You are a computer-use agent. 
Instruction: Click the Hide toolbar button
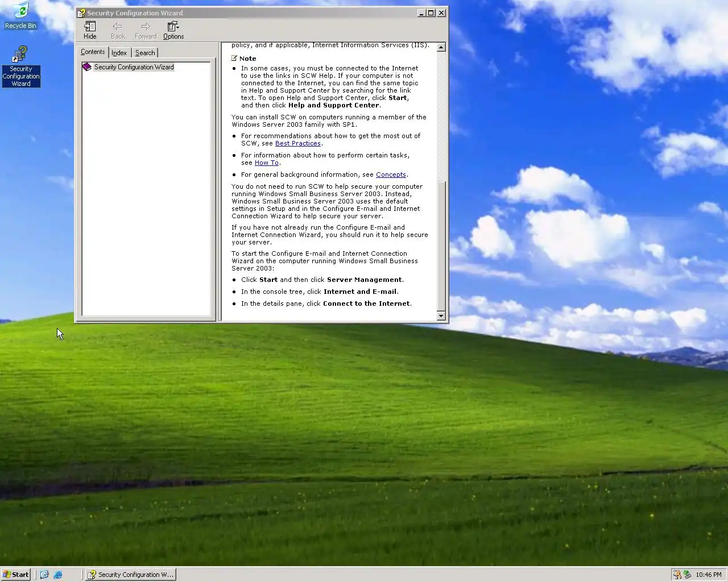click(90, 30)
